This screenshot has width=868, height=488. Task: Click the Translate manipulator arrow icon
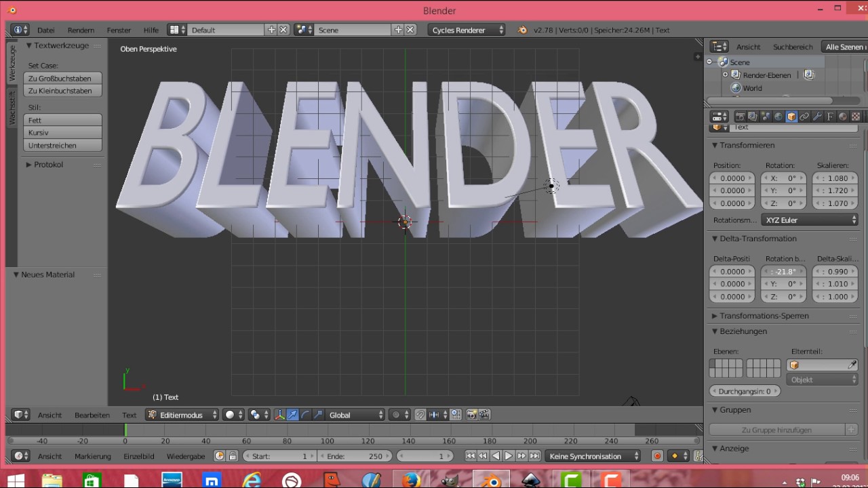293,415
